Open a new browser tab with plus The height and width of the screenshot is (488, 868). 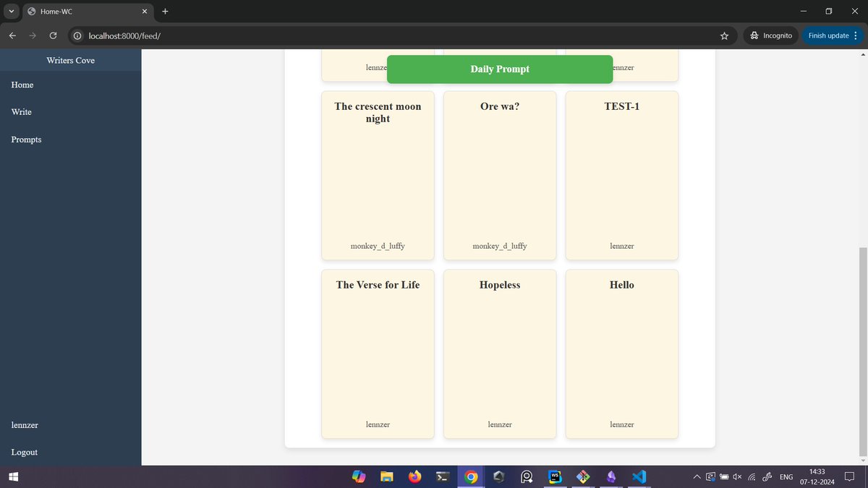tap(165, 12)
